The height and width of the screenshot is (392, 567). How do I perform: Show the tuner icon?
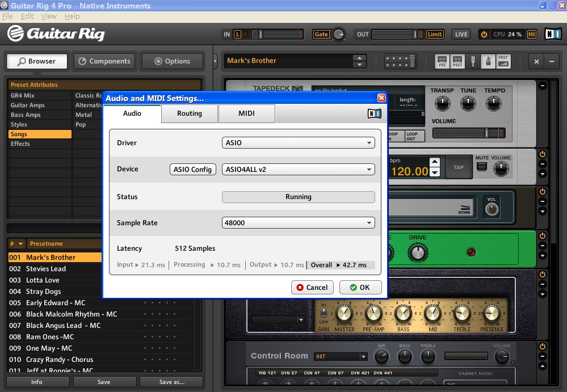[473, 61]
